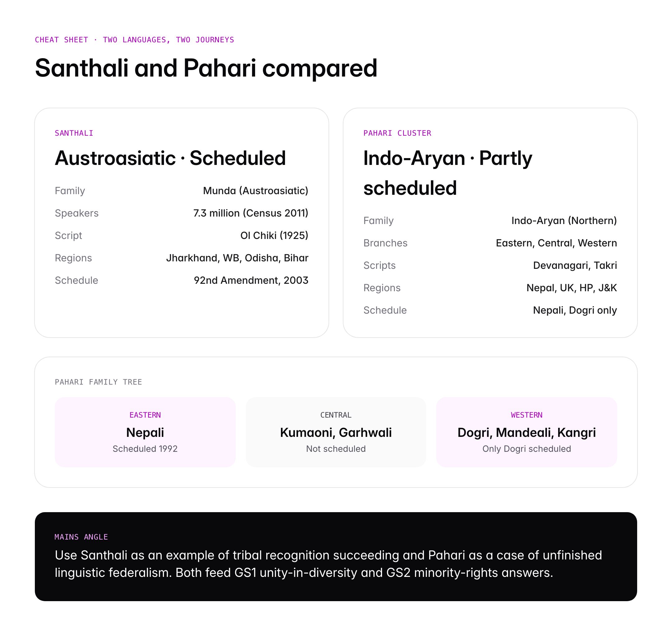Screen dimensions: 672x636
Task: Click the "Devanagari, Takri" scripts value
Action: point(575,265)
